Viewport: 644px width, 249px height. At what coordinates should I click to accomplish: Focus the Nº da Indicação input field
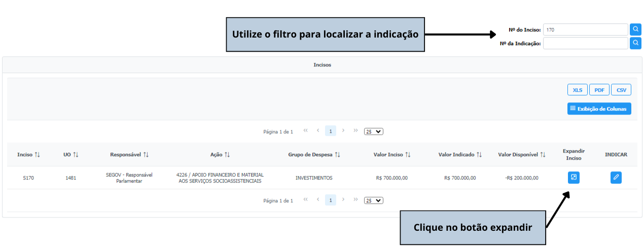click(585, 43)
